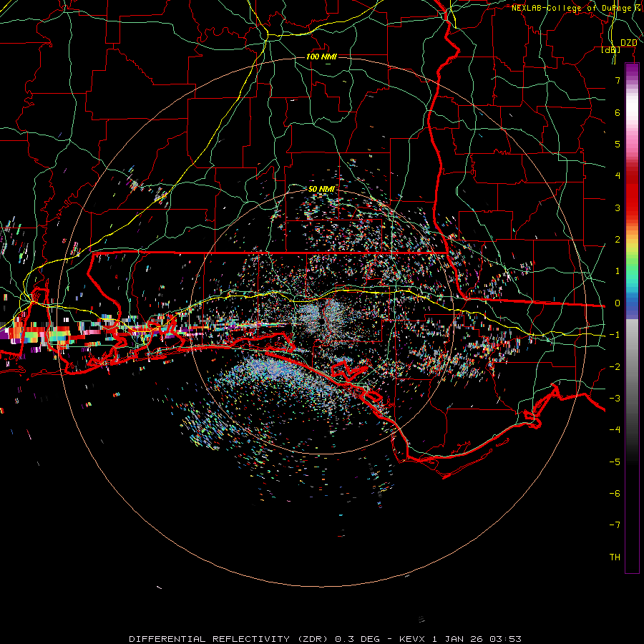Image resolution: width=644 pixels, height=644 pixels.
Task: Click the DZD product label
Action: tap(628, 43)
